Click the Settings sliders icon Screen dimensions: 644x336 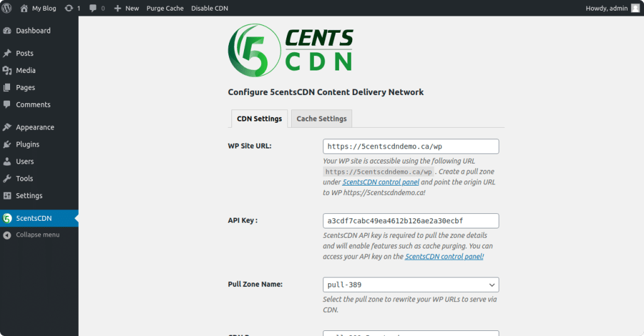coord(7,196)
